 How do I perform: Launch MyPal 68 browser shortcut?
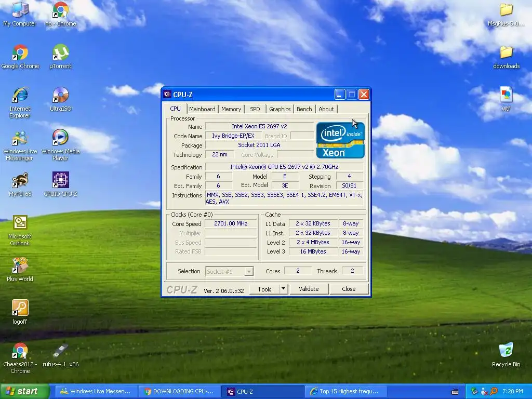pos(20,184)
